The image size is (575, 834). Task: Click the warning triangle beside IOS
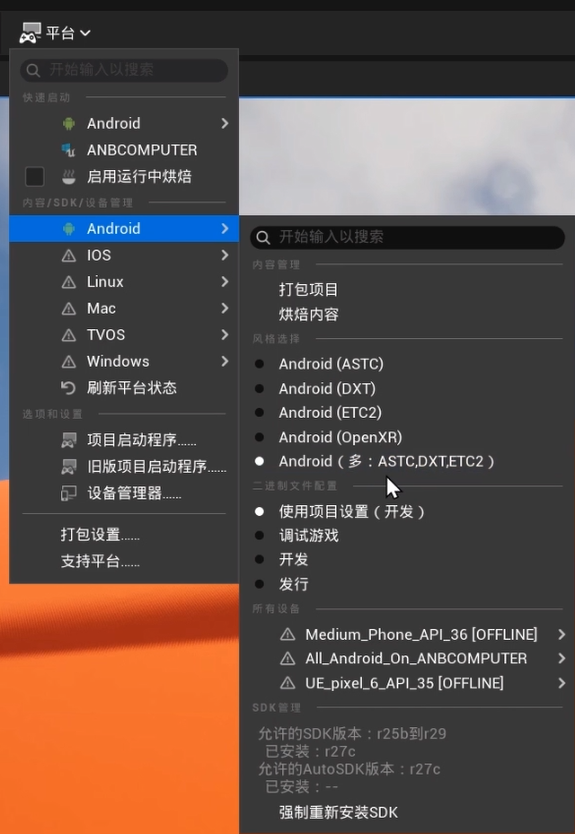tap(69, 256)
